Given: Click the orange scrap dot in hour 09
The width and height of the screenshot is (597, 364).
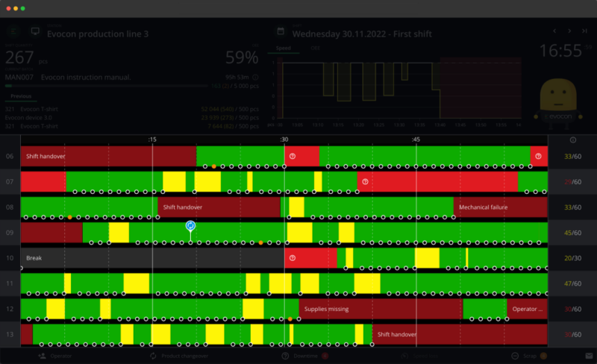Looking at the screenshot, I should (x=260, y=242).
